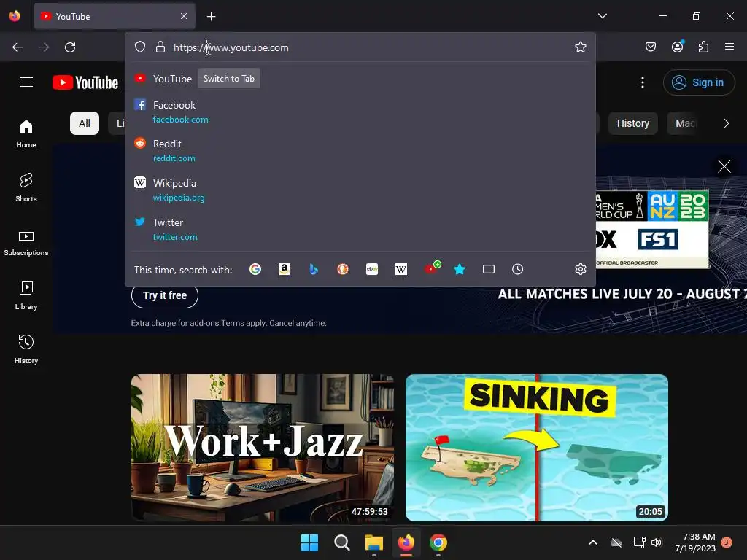This screenshot has height=560, width=747.
Task: Dismiss the World Cup banner ad
Action: pos(724,166)
